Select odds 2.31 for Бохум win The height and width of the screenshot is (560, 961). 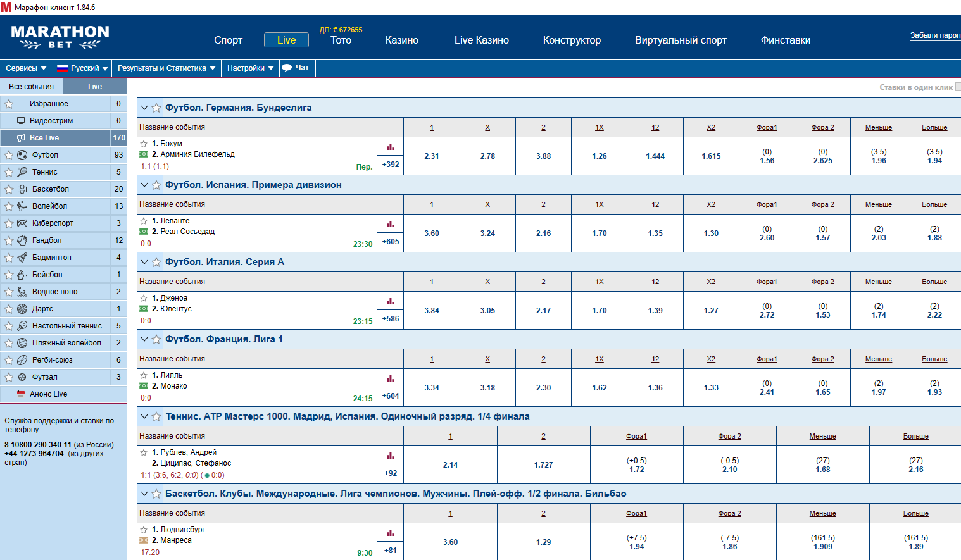coord(432,156)
